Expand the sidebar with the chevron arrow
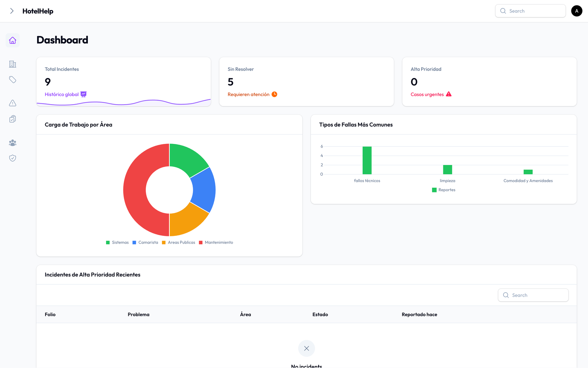This screenshot has height=368, width=588. [12, 11]
